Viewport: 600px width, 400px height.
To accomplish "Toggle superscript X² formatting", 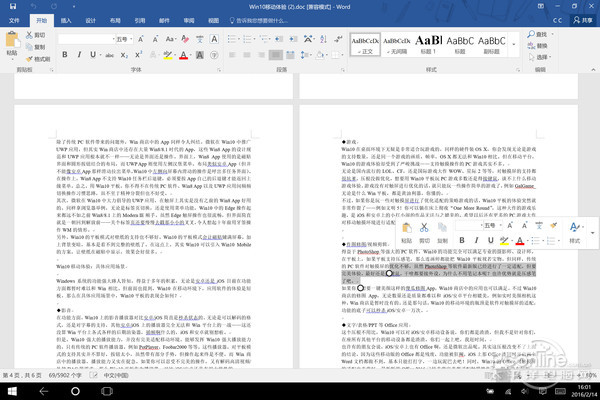I will (x=139, y=55).
